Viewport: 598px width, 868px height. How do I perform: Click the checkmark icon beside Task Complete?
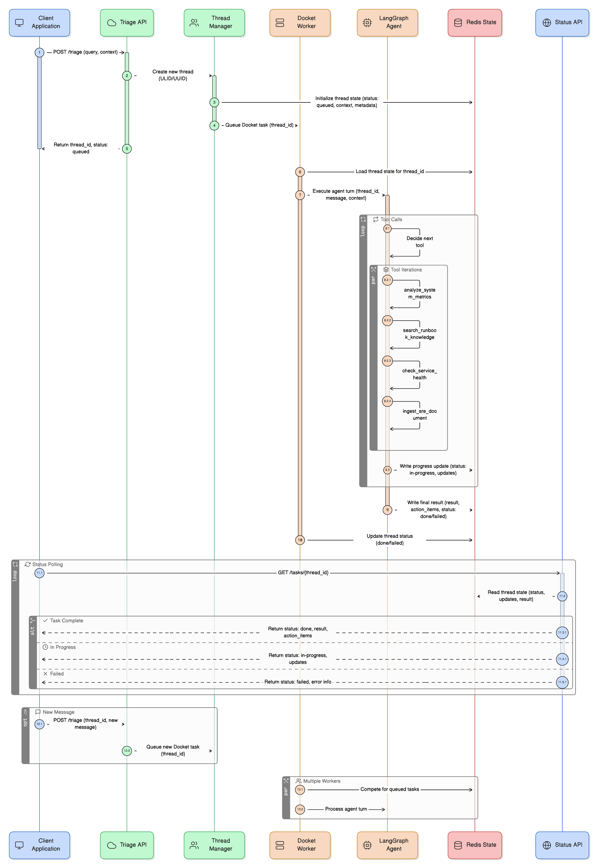tap(45, 620)
